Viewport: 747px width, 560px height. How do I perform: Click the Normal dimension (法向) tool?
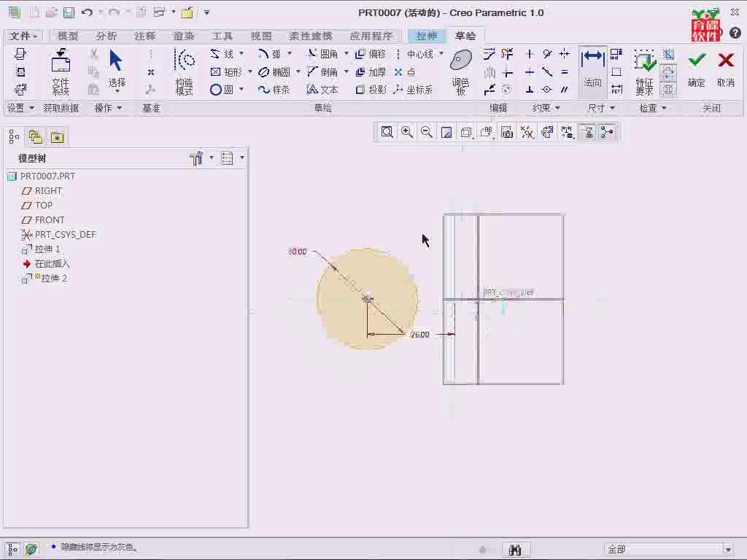click(x=592, y=71)
